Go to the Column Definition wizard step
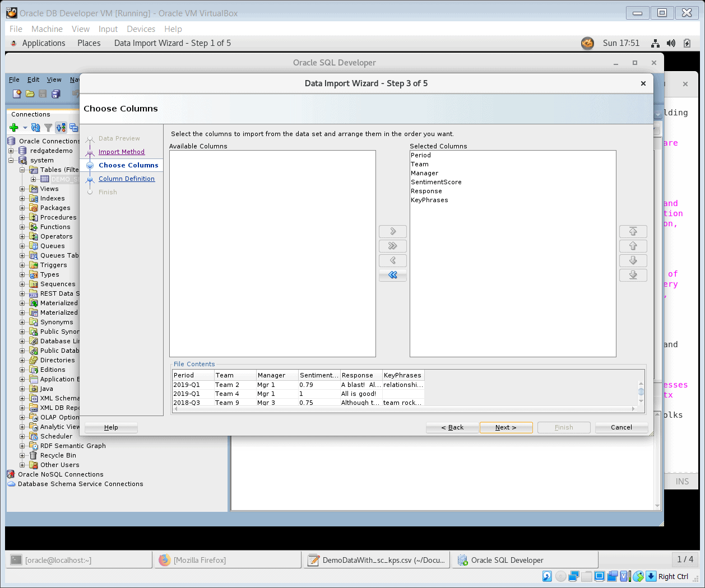The image size is (705, 588). coord(127,179)
